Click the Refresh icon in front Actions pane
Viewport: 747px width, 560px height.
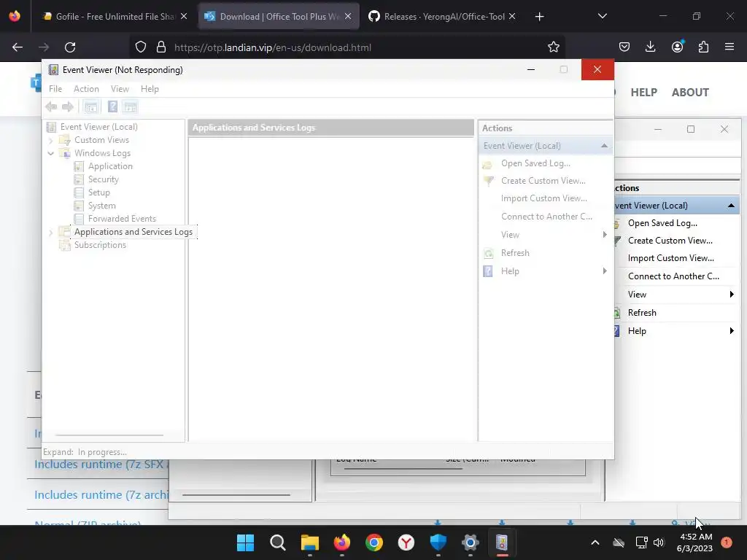[488, 253]
